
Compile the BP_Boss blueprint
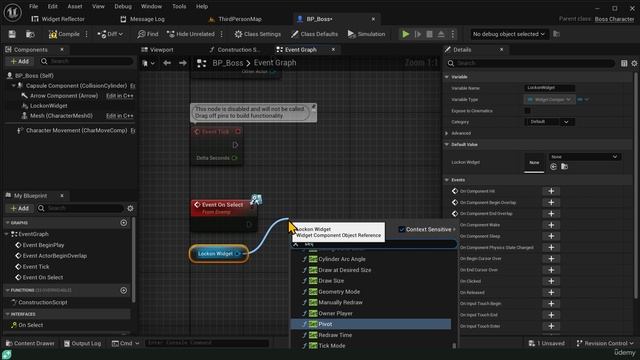[x=64, y=34]
